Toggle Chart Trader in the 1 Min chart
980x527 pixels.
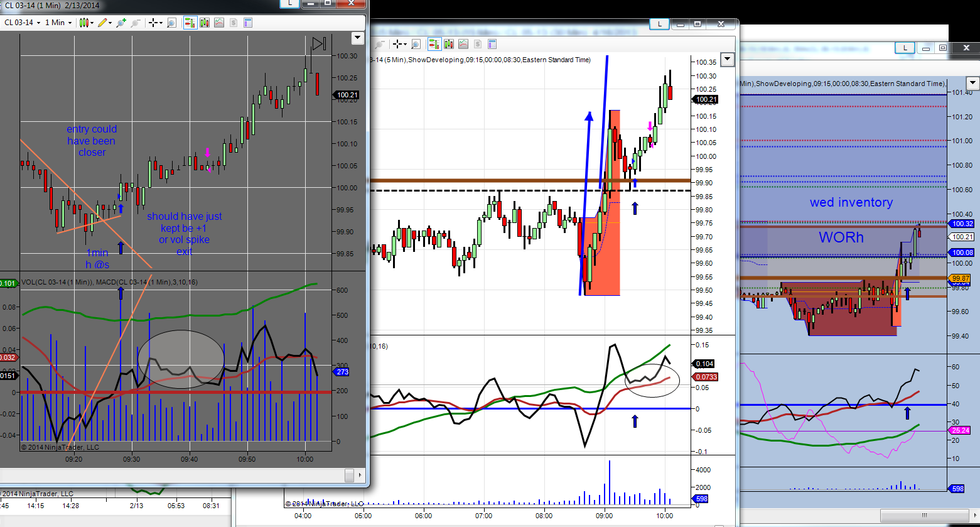190,23
